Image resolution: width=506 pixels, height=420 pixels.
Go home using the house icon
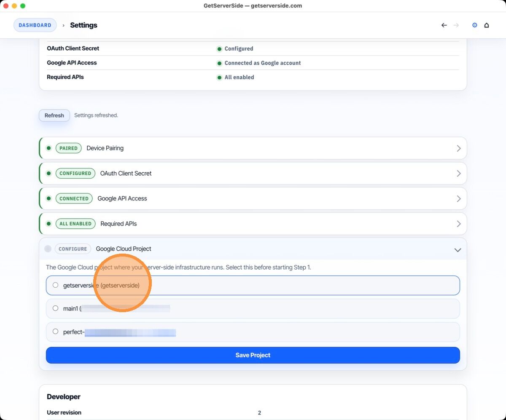point(487,25)
